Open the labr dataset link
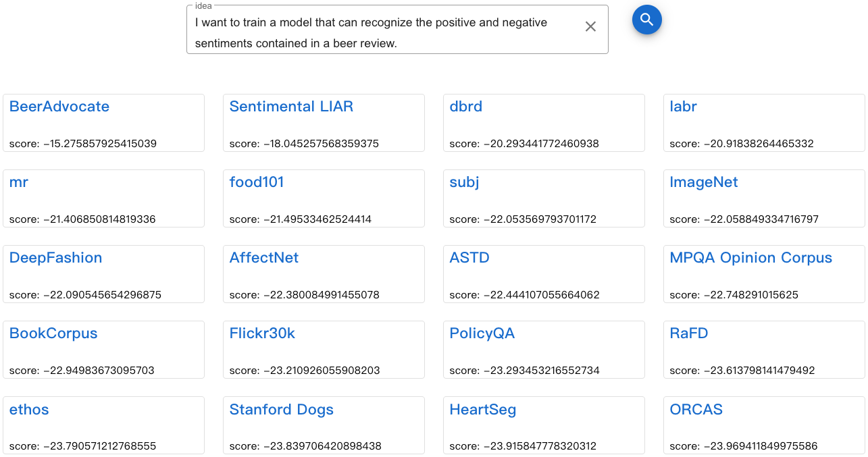Screen dimensions: 868x457 (683, 107)
